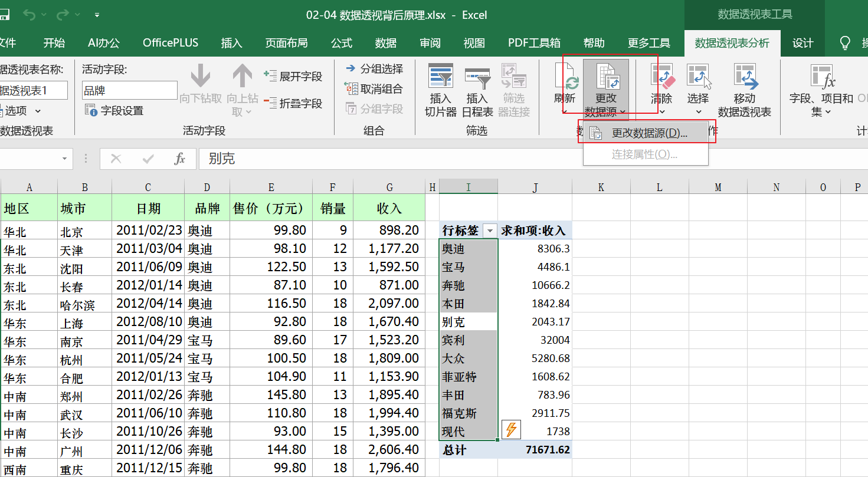Image resolution: width=868 pixels, height=477 pixels.
Task: Open the 视图 tab
Action: (x=474, y=42)
